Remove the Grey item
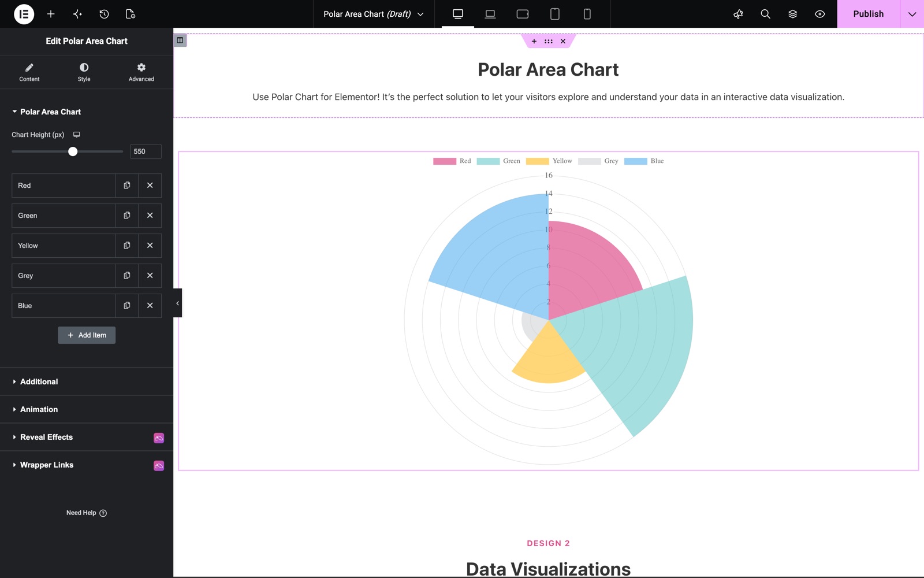Viewport: 924px width, 578px height. coord(150,276)
